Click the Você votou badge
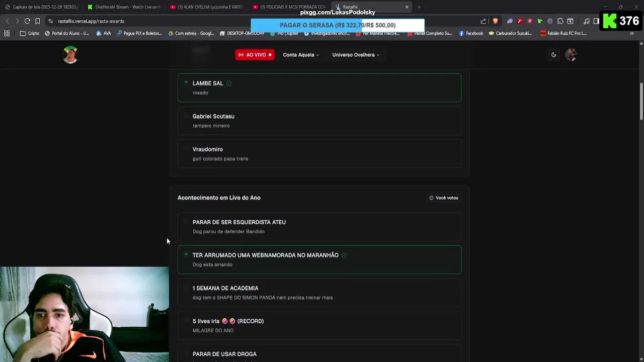 (443, 198)
